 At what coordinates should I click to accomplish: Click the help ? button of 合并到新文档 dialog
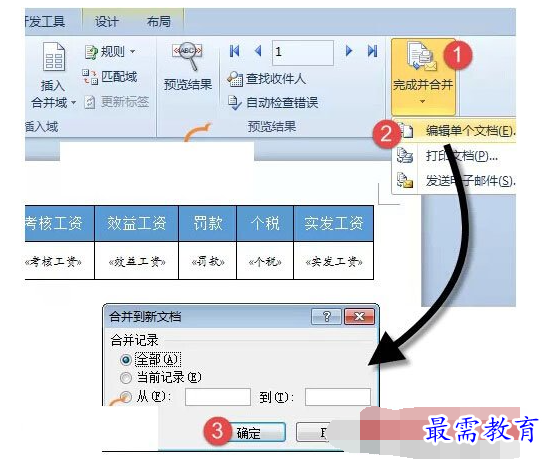click(x=327, y=317)
